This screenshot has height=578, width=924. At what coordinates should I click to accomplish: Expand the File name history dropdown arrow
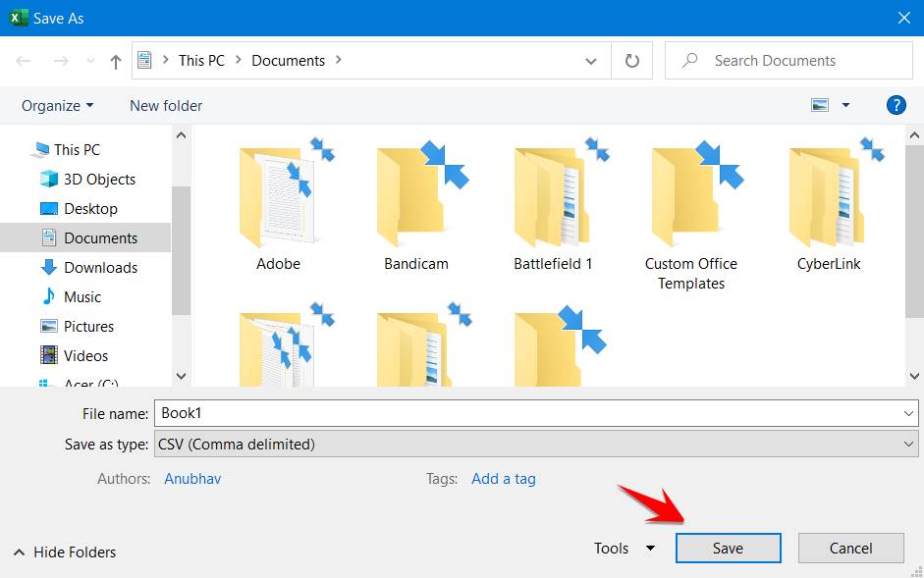click(x=908, y=413)
